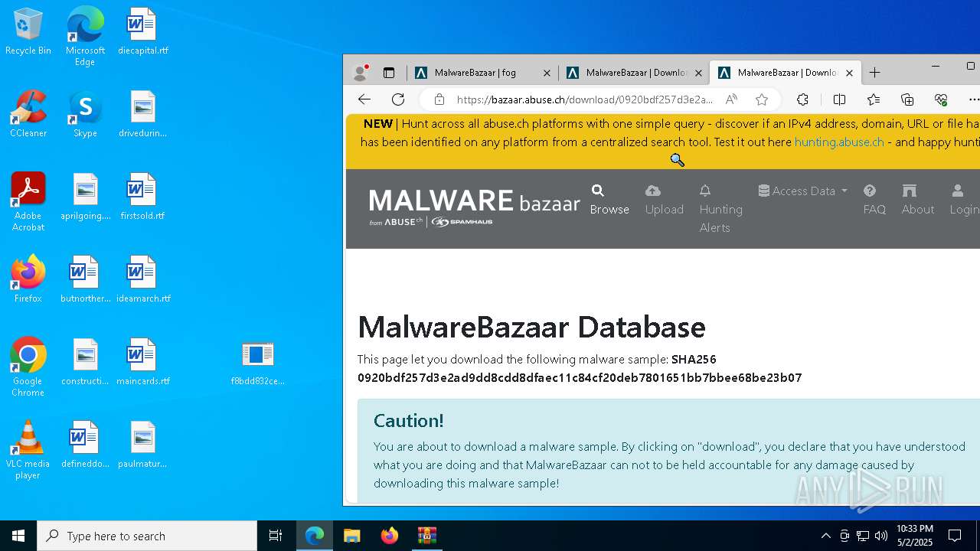The height and width of the screenshot is (551, 980).
Task: Click the Read aloud icon in address bar
Action: point(731,99)
